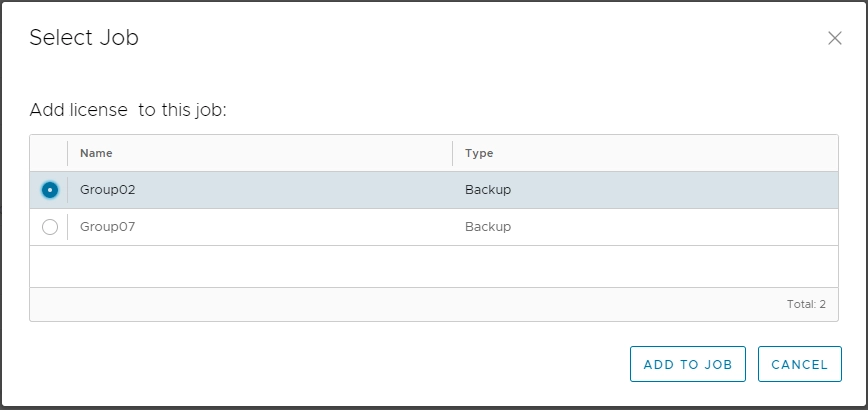Click the blank header cell above radio buttons

pos(49,153)
